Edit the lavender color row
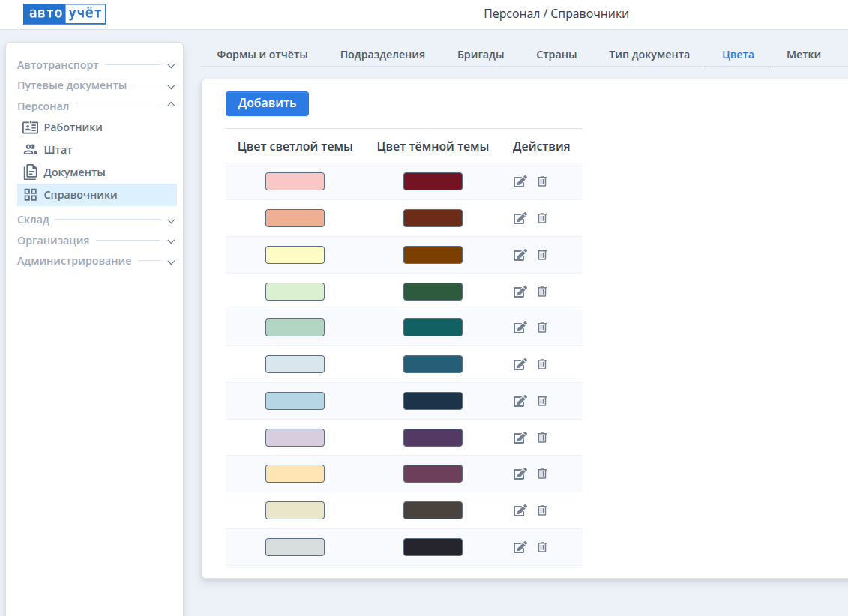 point(520,438)
